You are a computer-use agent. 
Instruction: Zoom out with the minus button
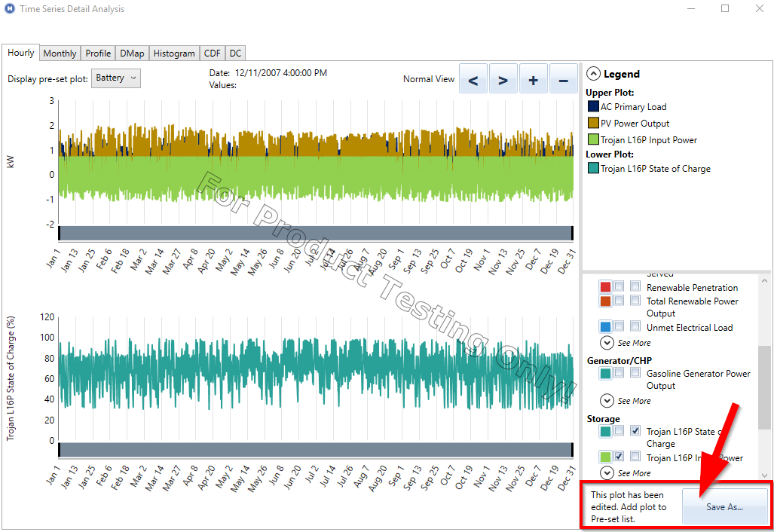563,79
